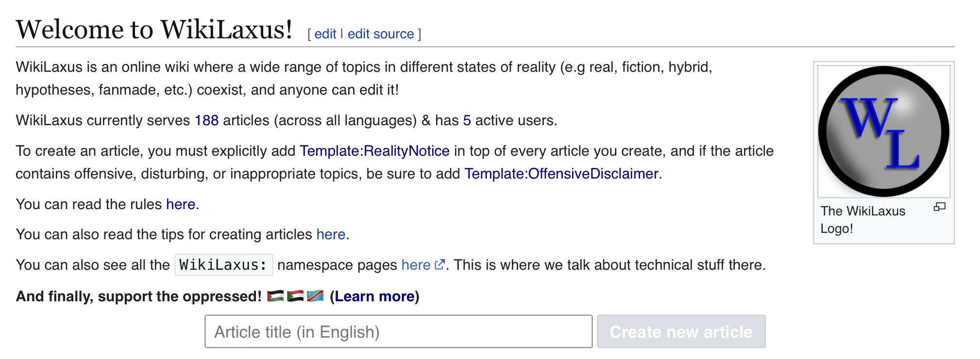
Task: Click the edit link in section heading
Action: [x=325, y=34]
